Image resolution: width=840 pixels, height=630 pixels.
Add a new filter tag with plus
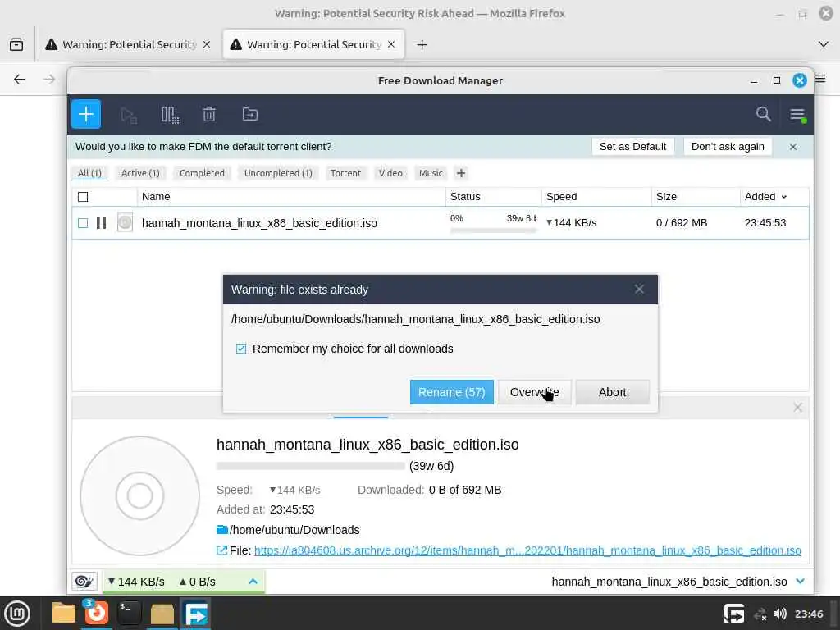(461, 173)
